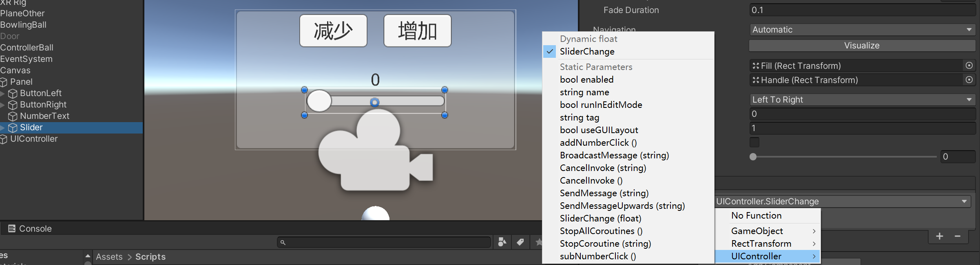Viewport: 980px width, 265px height.
Task: Open the Left To Right direction dropdown
Action: (862, 100)
